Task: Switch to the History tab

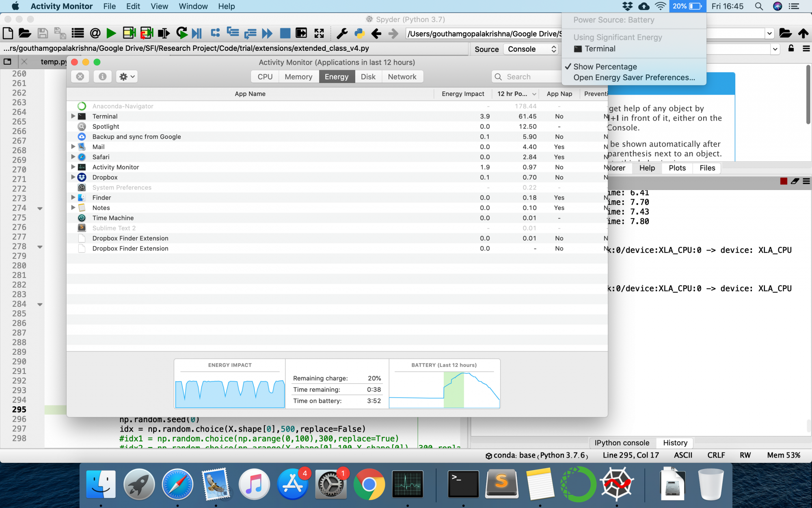Action: pos(675,443)
